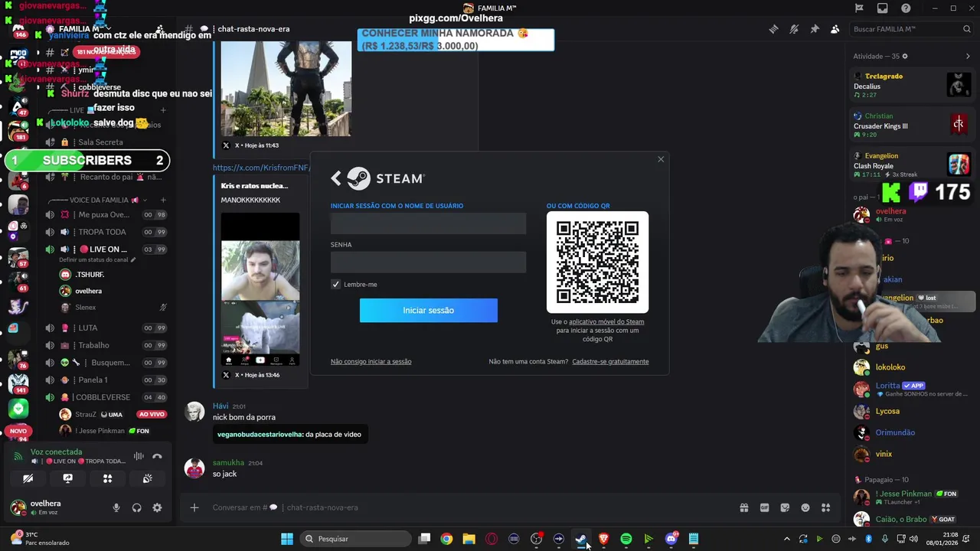Open the KrisfromFNF x.com link
Viewport: 980px width, 551px height.
261,168
